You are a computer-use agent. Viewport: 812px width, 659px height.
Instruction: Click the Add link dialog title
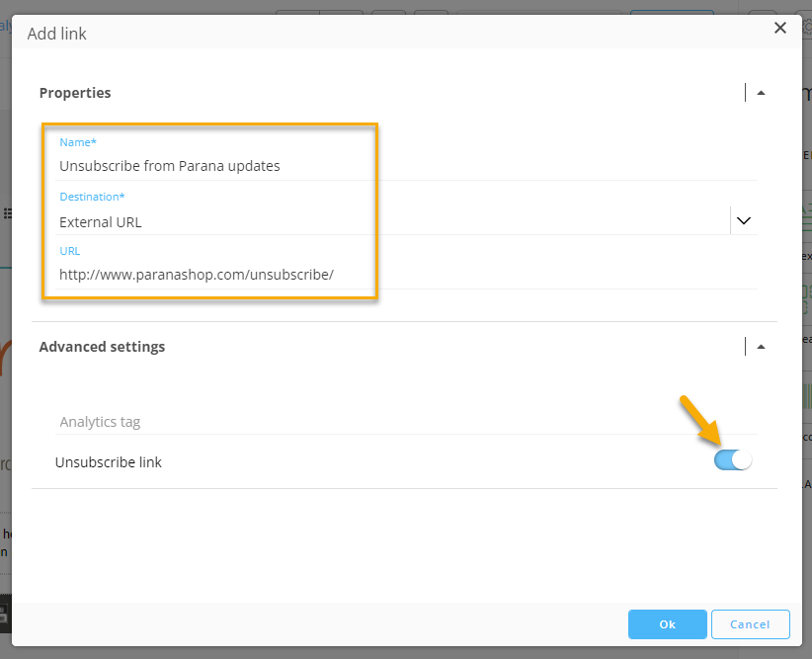pos(57,34)
